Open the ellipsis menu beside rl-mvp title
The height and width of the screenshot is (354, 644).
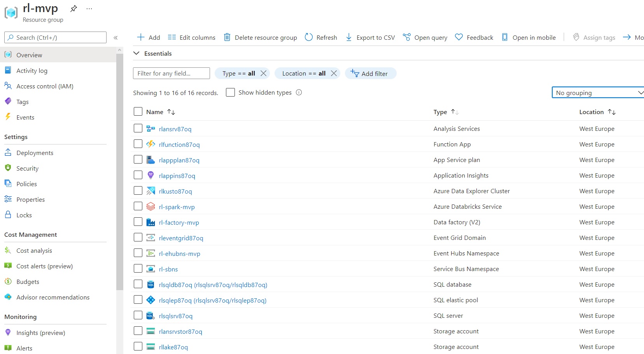[89, 9]
